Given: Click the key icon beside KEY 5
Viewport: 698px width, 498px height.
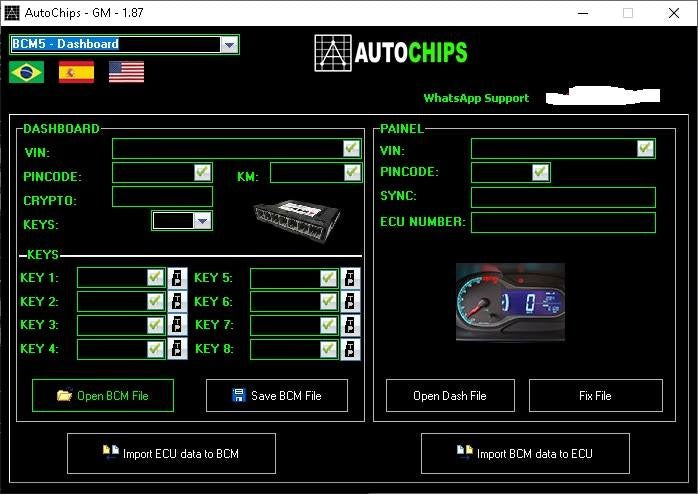Looking at the screenshot, I should point(350,278).
